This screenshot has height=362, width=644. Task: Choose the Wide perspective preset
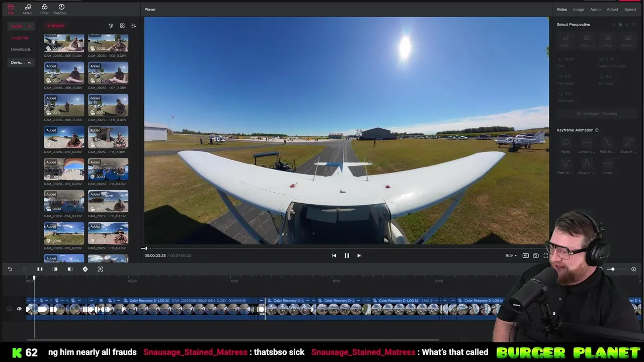pyautogui.click(x=607, y=41)
